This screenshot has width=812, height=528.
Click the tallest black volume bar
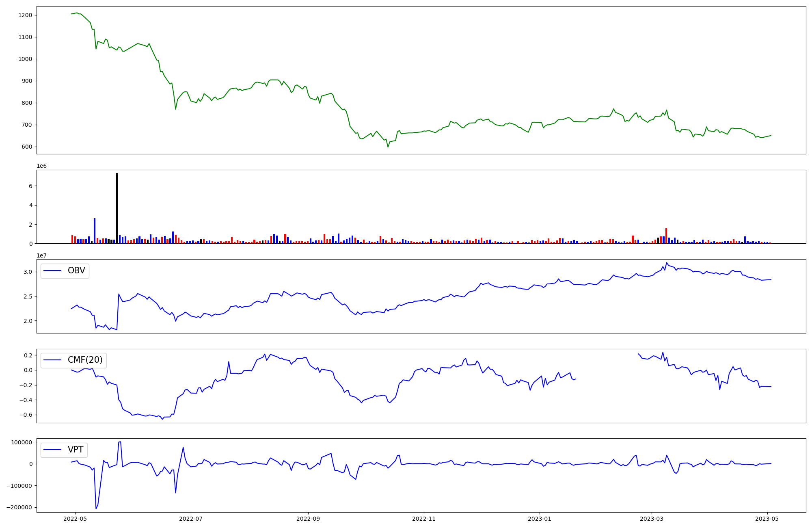click(x=117, y=208)
